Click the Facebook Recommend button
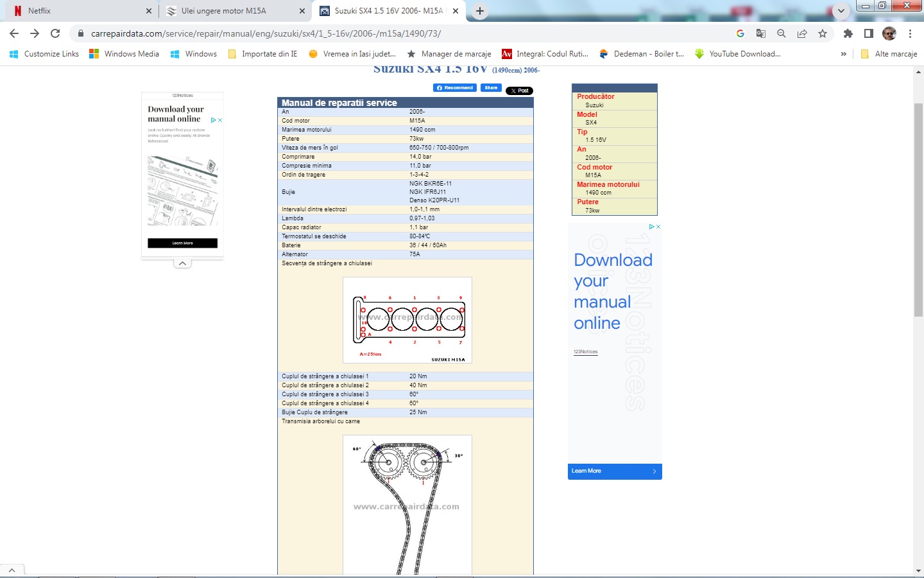The image size is (924, 578). tap(455, 88)
